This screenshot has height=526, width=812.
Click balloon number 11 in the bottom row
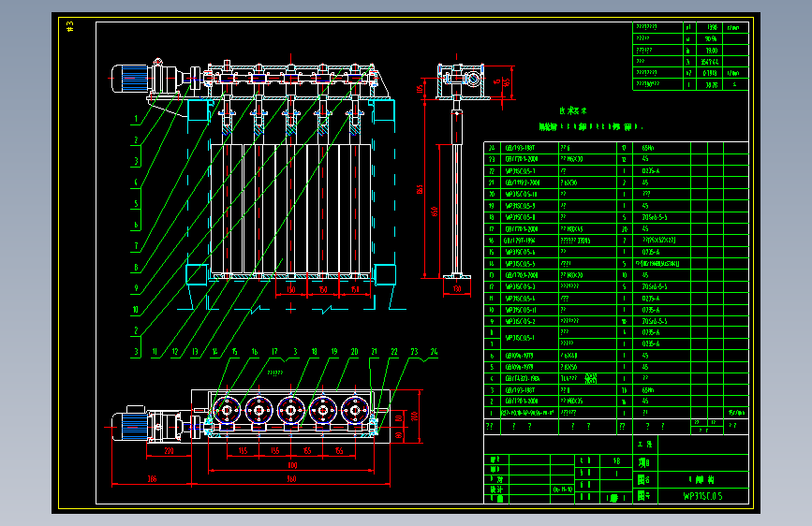click(155, 352)
